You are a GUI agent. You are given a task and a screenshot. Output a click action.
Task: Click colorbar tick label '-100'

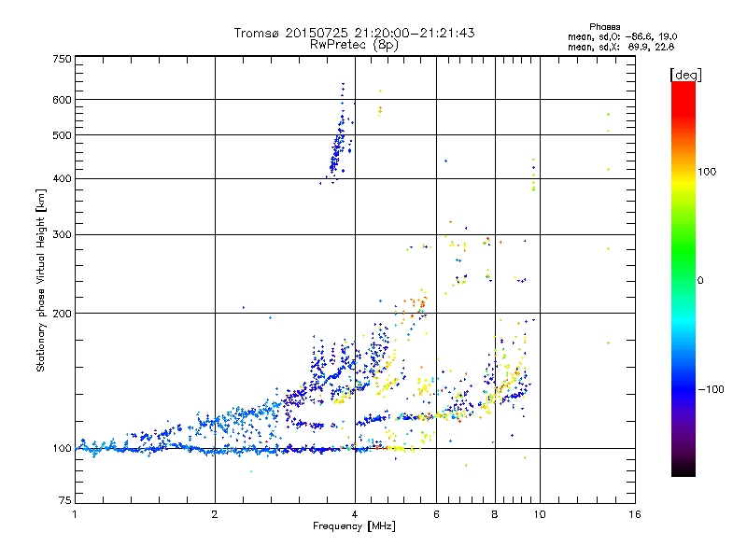point(712,389)
